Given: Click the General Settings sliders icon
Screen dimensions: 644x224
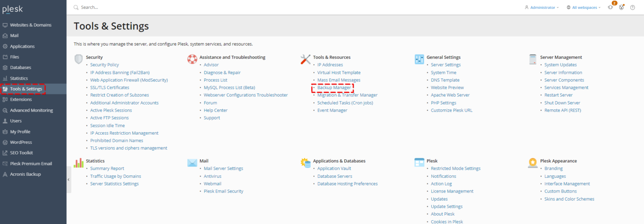Looking at the screenshot, I should (419, 59).
